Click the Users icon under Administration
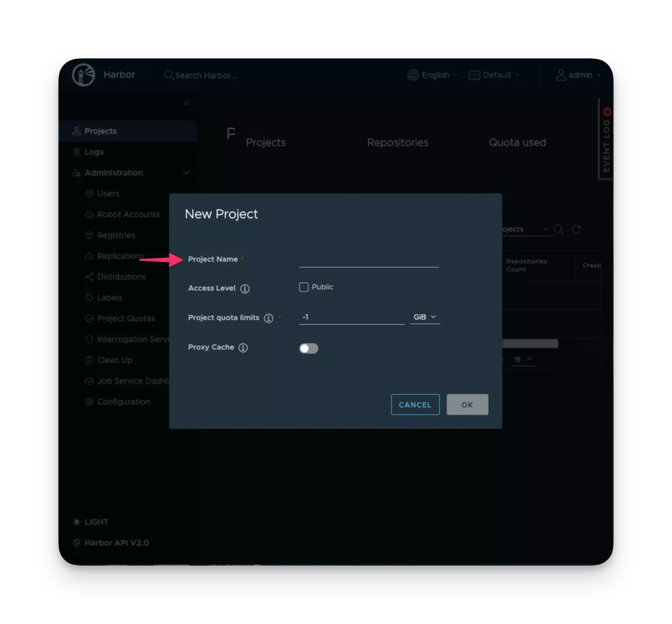This screenshot has height=624, width=672. pos(89,193)
